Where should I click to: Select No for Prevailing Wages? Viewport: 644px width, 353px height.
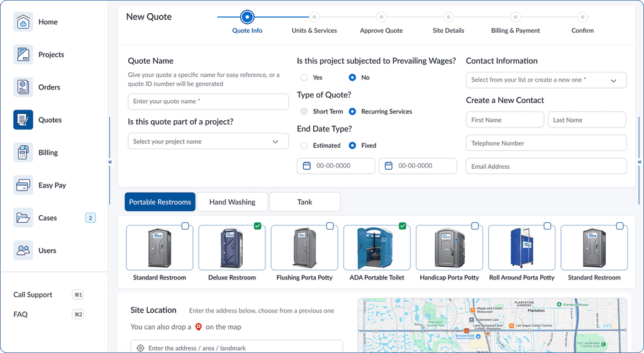tap(352, 77)
